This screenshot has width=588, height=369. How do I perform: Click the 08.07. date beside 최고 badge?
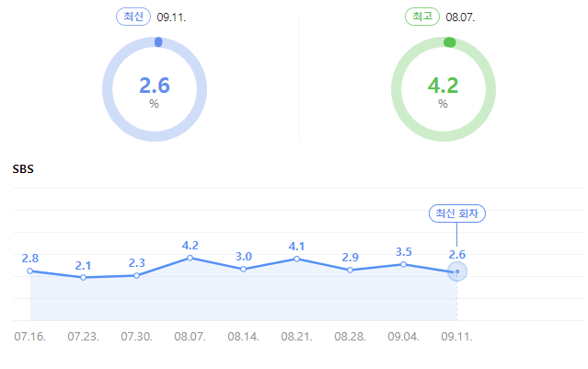460,17
